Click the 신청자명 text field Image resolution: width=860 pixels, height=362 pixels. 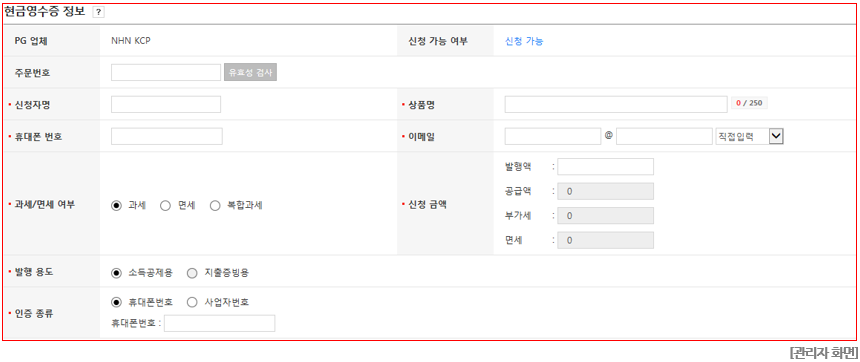click(166, 104)
